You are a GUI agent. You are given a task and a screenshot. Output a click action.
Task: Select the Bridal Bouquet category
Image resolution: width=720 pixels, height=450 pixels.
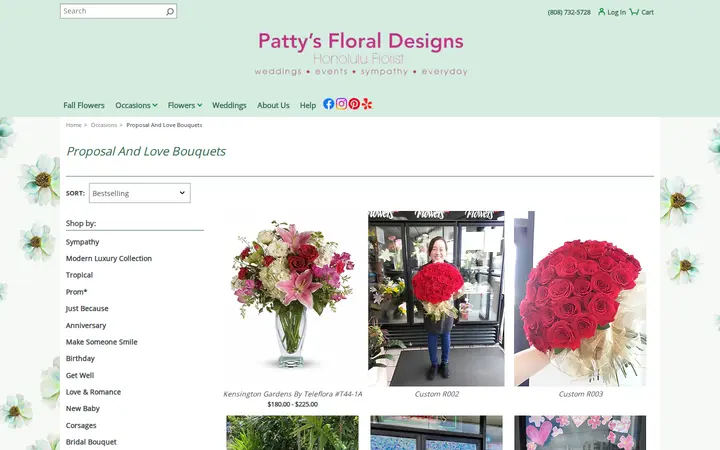(x=91, y=442)
